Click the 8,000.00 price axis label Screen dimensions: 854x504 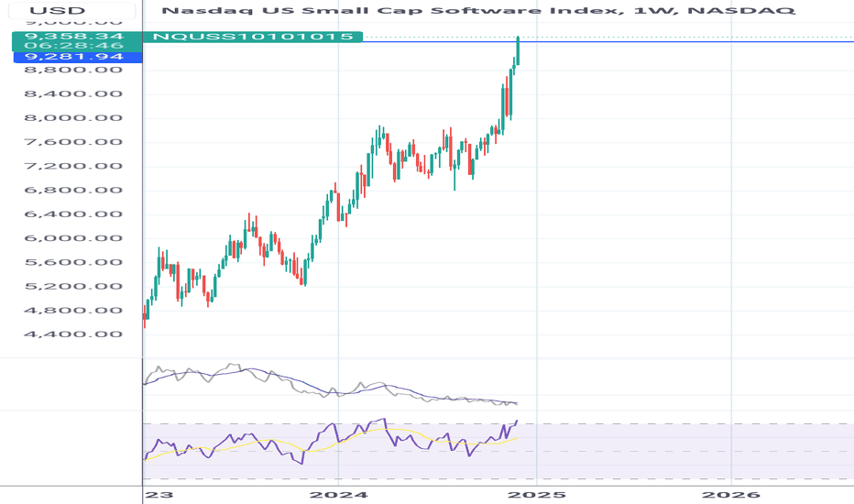(x=73, y=117)
